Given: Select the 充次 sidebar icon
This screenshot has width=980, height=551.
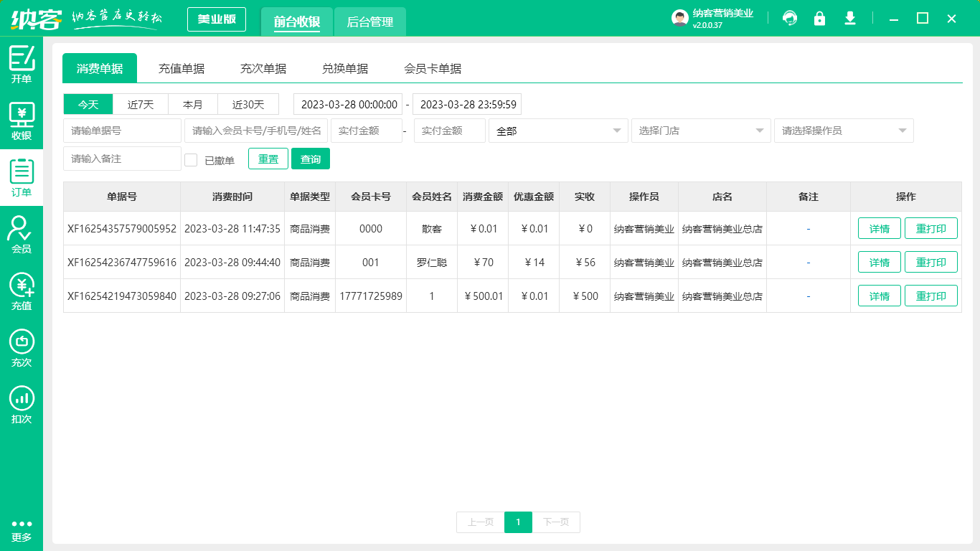Looking at the screenshot, I should [22, 343].
